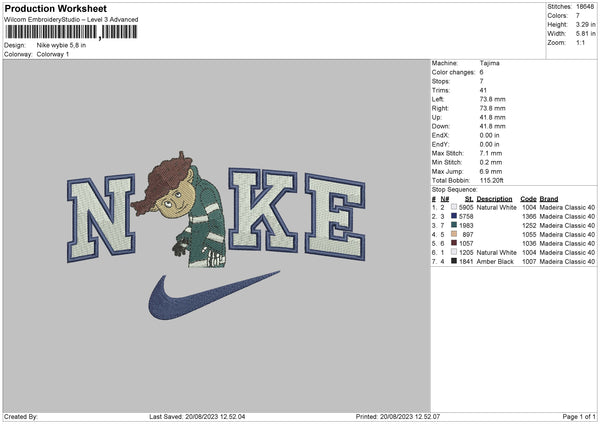
Task: Select the navy blue swatch beside 5758
Action: click(x=454, y=216)
